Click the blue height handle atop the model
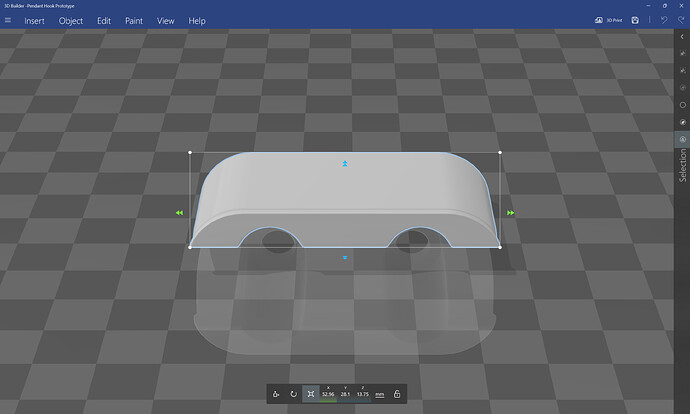 (345, 162)
